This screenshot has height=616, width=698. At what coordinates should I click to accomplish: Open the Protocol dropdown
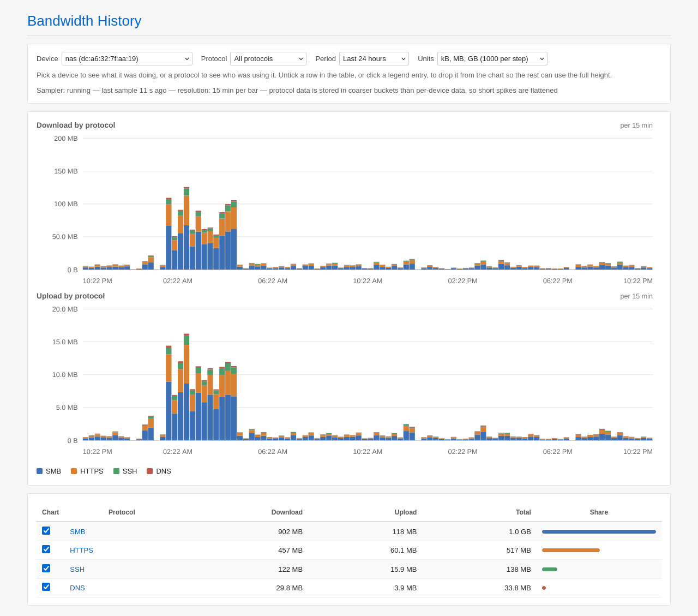pyautogui.click(x=268, y=59)
